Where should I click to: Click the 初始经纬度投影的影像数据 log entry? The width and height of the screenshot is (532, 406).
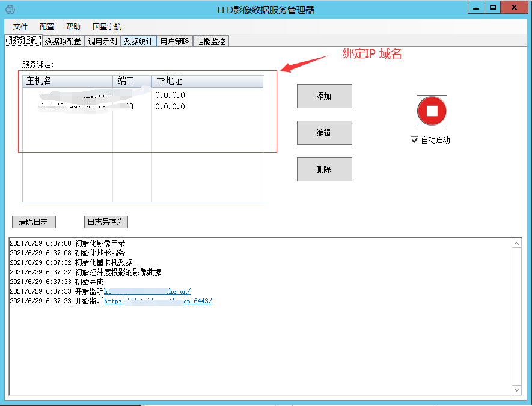[85, 272]
